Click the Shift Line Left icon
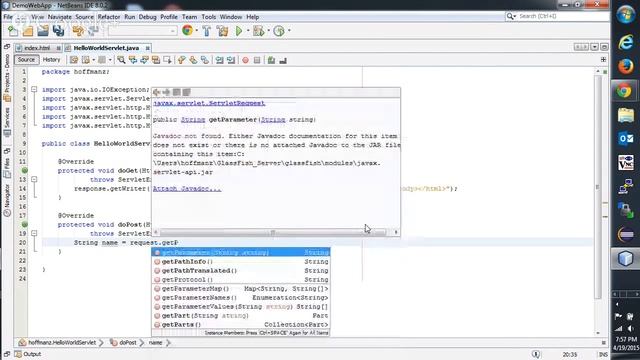Viewport: 640px width, 360px height. 219,60
